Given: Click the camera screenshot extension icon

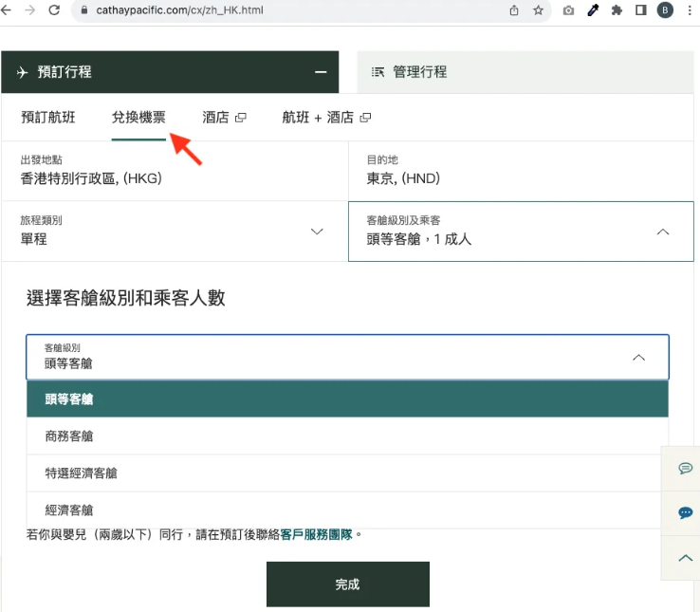Looking at the screenshot, I should pos(568,10).
